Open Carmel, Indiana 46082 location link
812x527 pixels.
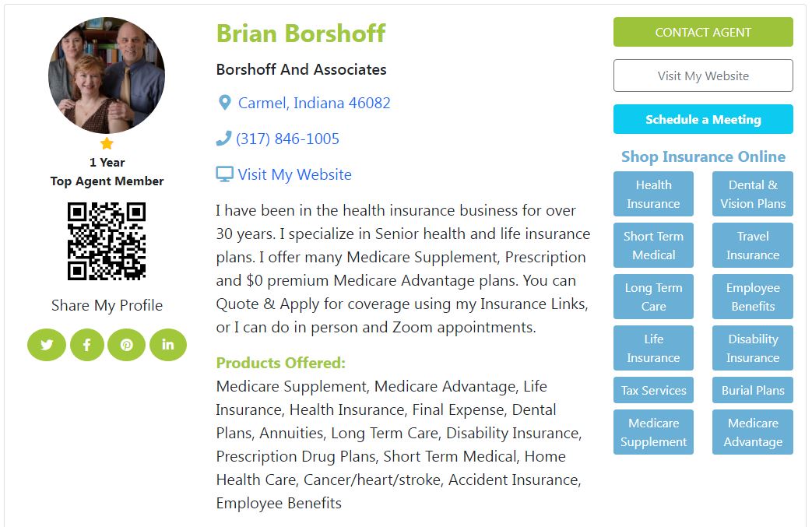[314, 103]
